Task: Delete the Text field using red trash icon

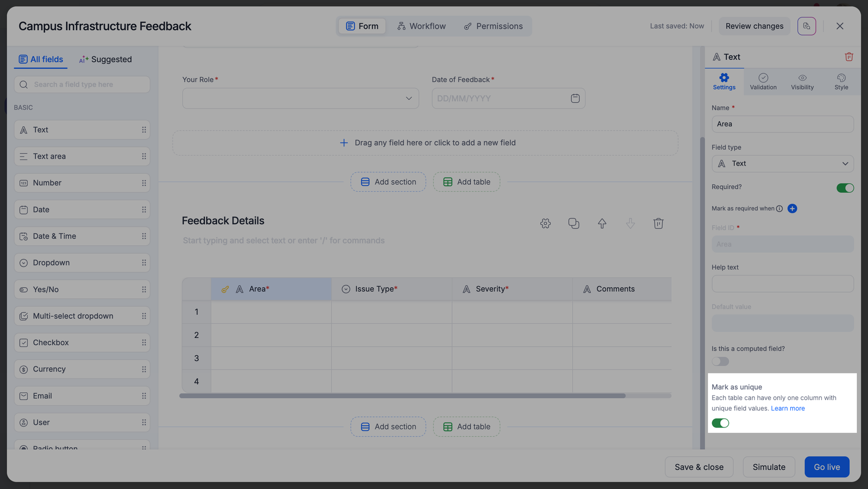Action: click(x=849, y=57)
